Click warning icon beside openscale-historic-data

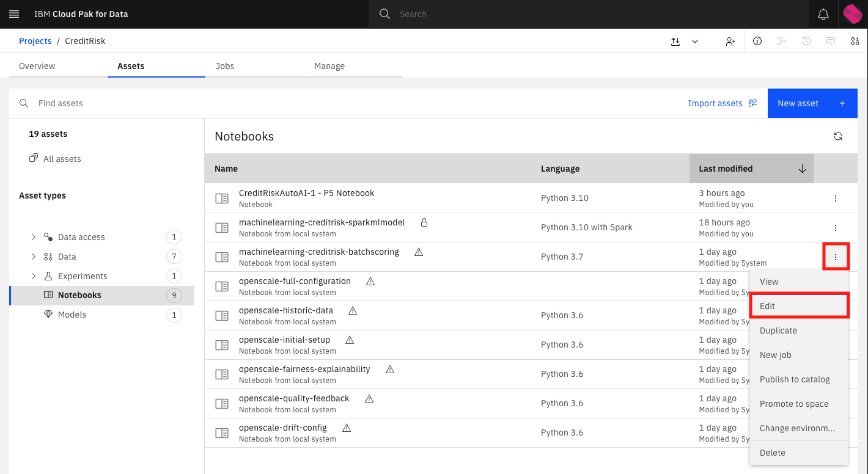(x=353, y=310)
